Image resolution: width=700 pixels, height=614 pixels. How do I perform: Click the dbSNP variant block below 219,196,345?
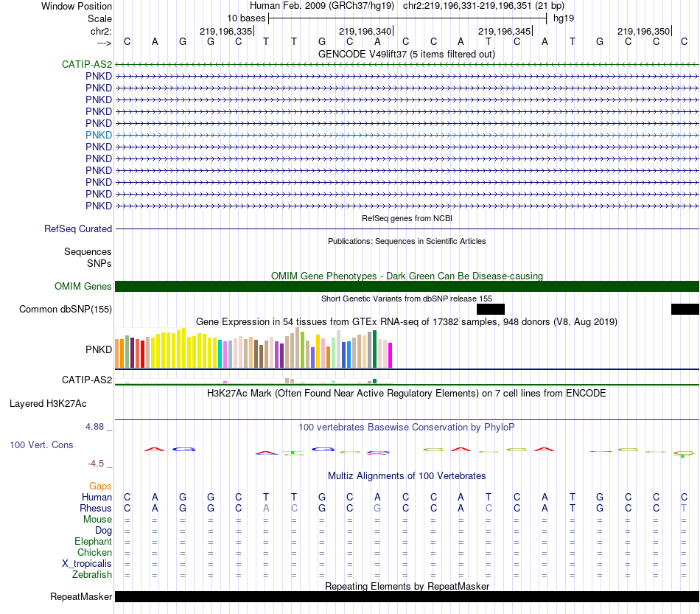tap(491, 309)
